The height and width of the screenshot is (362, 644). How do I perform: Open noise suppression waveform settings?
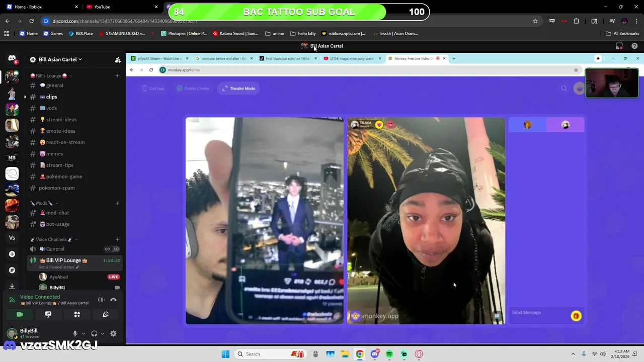point(101,300)
